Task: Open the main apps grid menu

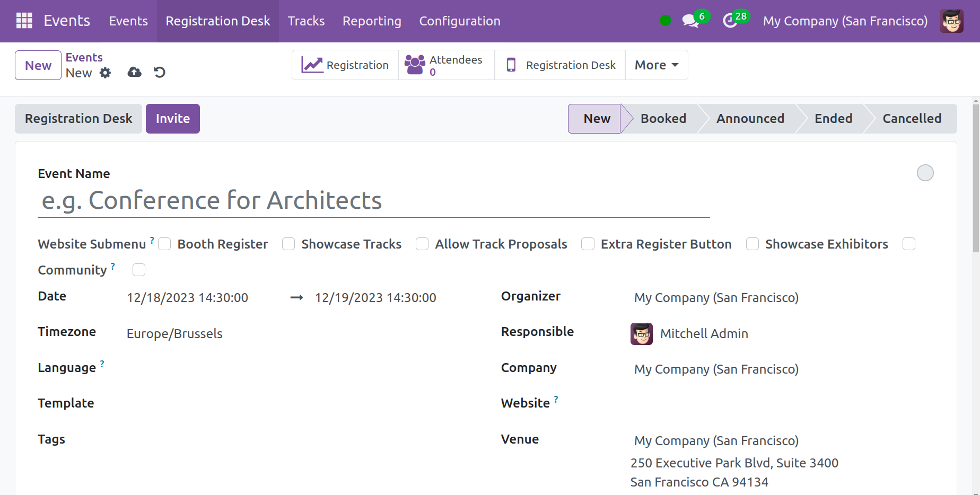Action: (24, 21)
